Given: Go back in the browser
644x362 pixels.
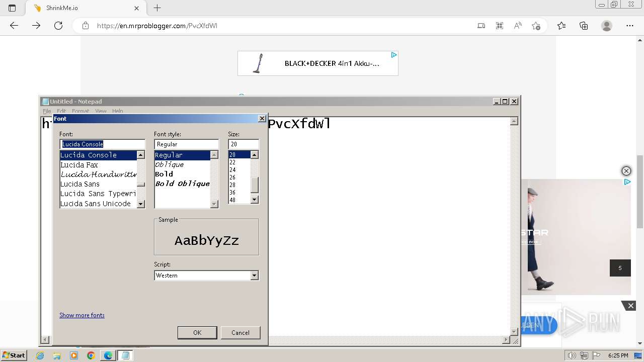Looking at the screenshot, I should click(x=14, y=26).
